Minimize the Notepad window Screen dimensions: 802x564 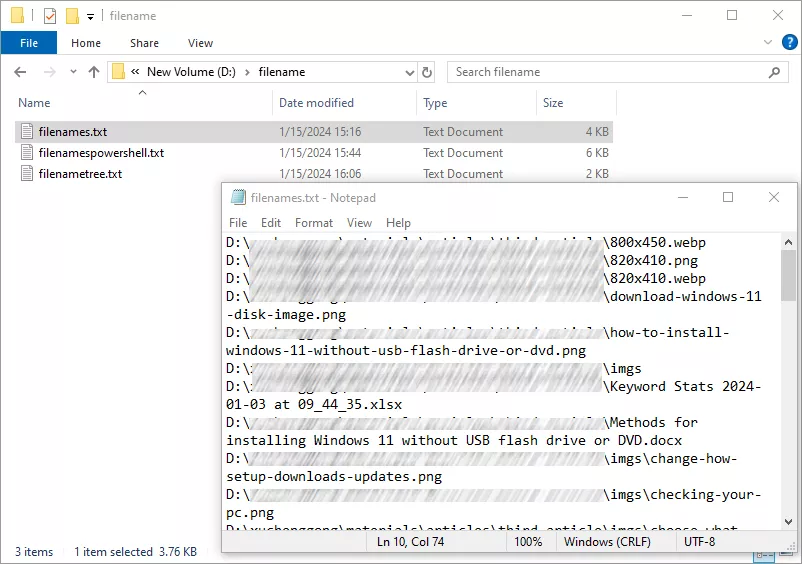683,197
